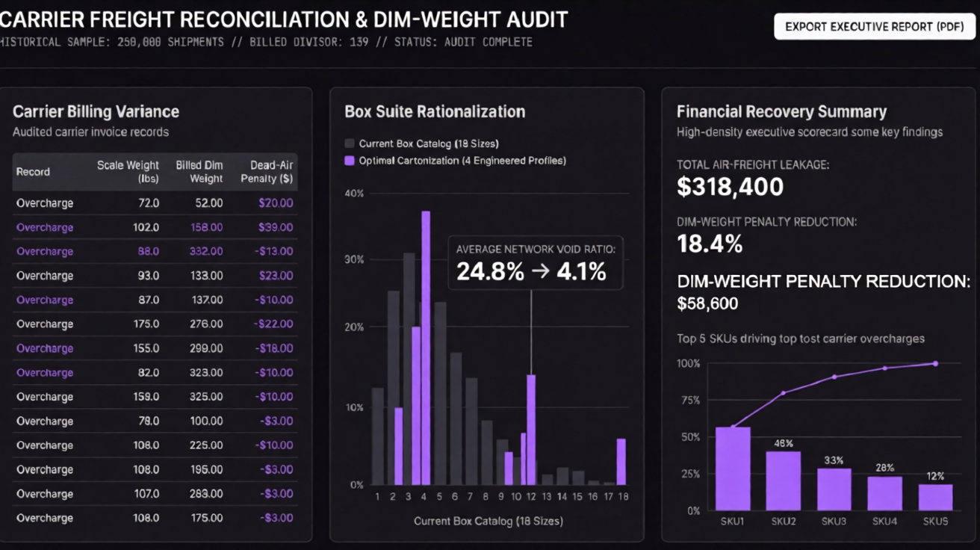
Task: Click the purple bar at box size 12
Action: click(531, 430)
